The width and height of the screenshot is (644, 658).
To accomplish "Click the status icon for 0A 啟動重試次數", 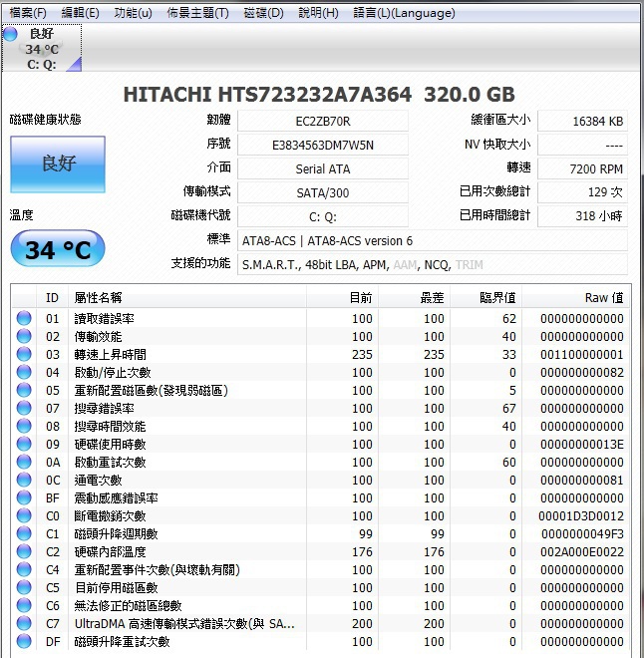I will 24,462.
